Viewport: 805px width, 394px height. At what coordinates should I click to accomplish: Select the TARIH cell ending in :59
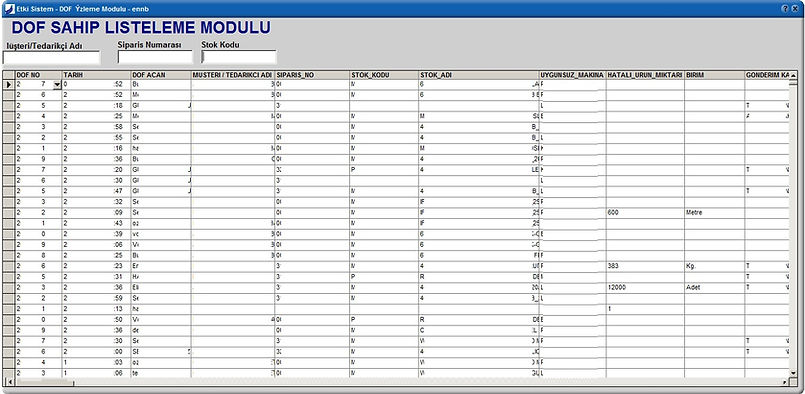96,298
